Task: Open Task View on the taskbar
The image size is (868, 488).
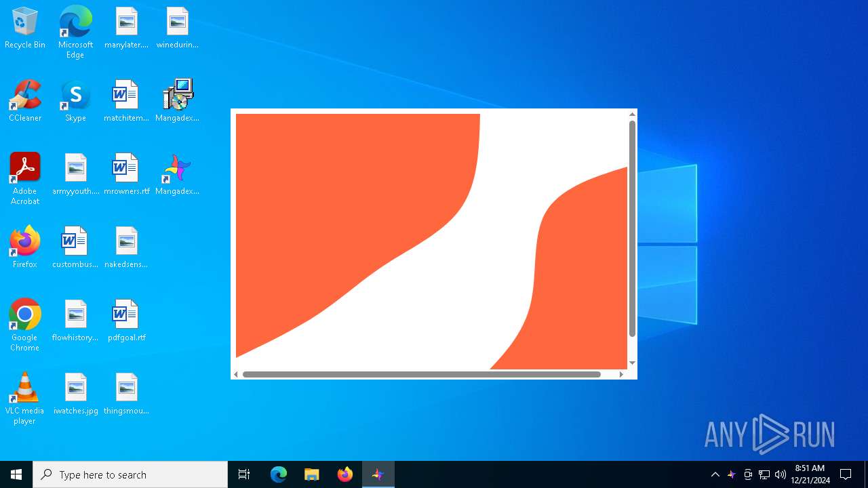Action: [x=244, y=474]
